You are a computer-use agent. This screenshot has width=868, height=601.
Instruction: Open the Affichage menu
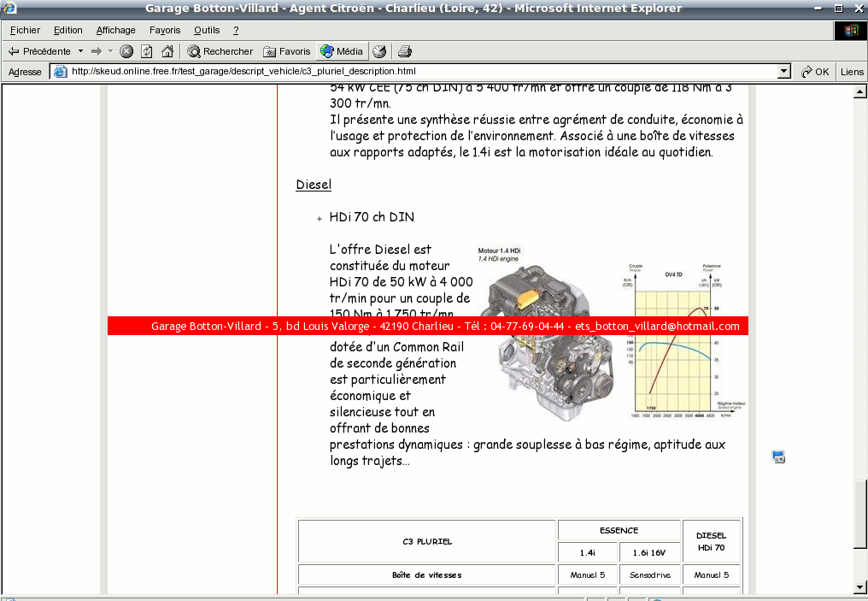pos(115,31)
